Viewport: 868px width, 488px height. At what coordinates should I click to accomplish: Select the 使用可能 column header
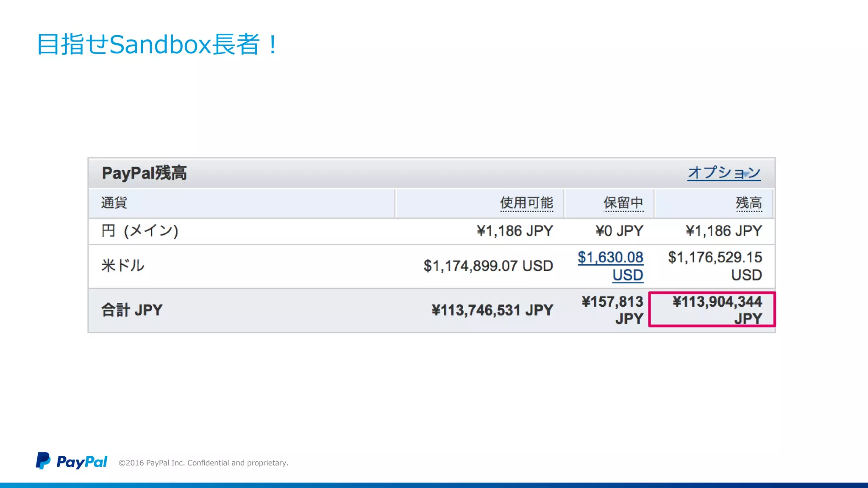526,203
